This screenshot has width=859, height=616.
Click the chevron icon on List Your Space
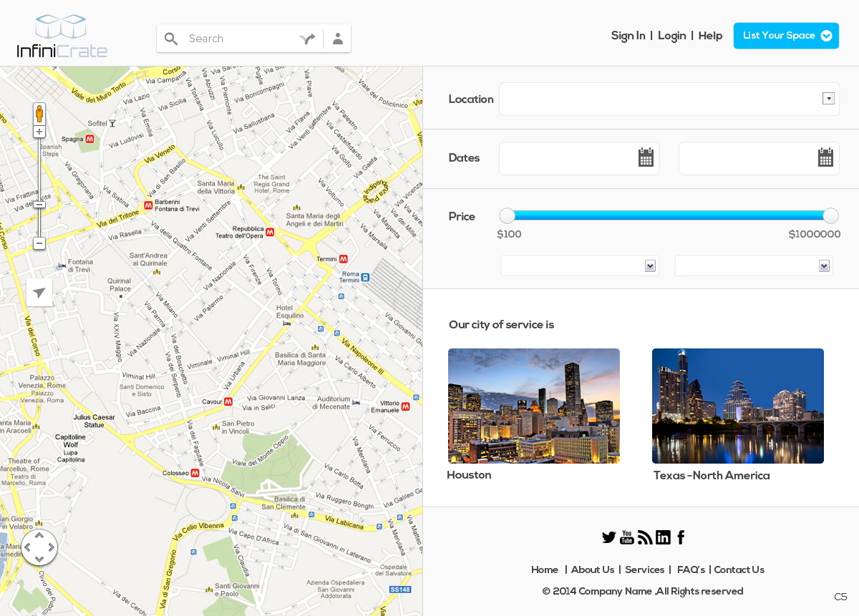coord(826,36)
